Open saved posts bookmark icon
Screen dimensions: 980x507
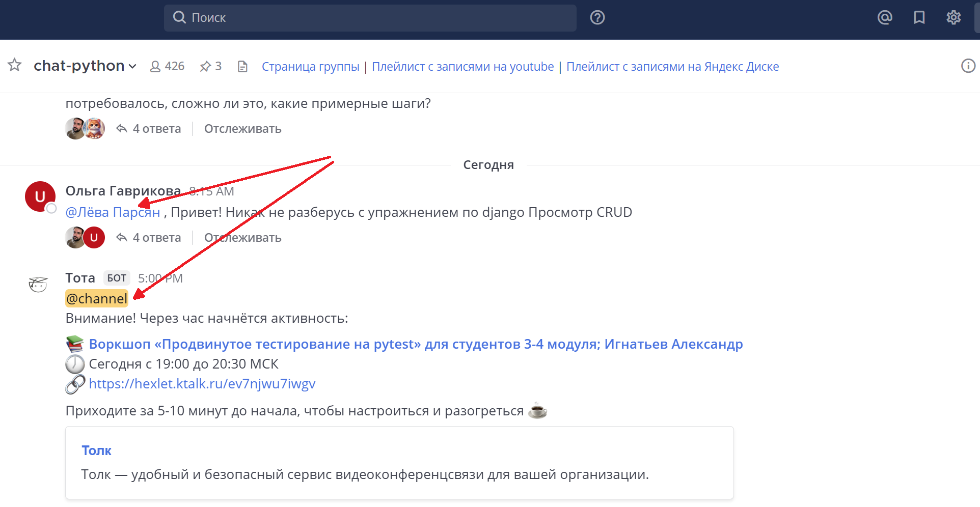919,18
